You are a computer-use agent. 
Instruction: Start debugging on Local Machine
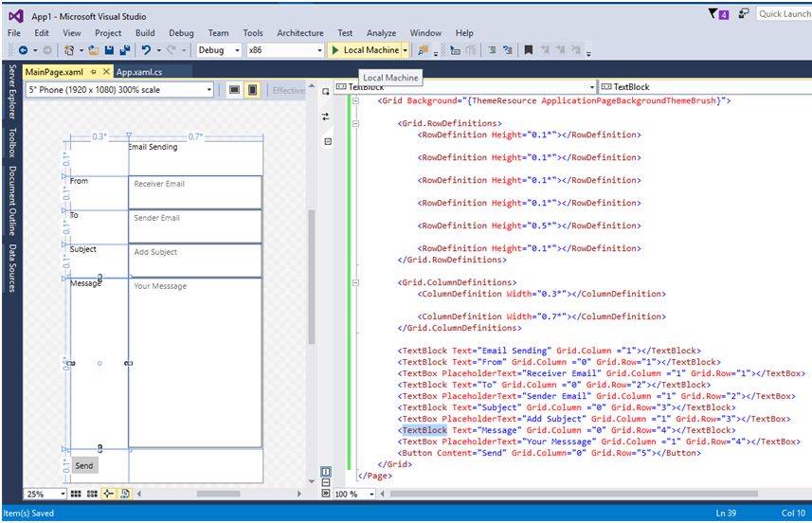pos(364,50)
